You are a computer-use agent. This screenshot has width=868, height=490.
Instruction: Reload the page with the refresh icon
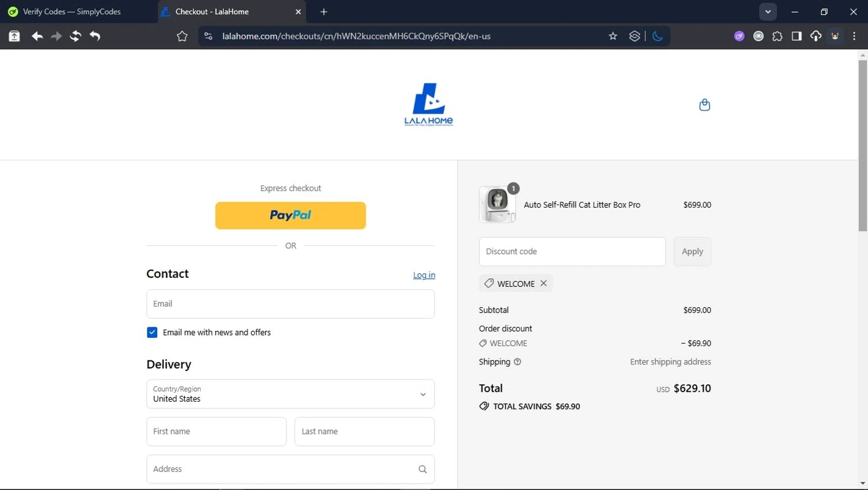(x=75, y=36)
